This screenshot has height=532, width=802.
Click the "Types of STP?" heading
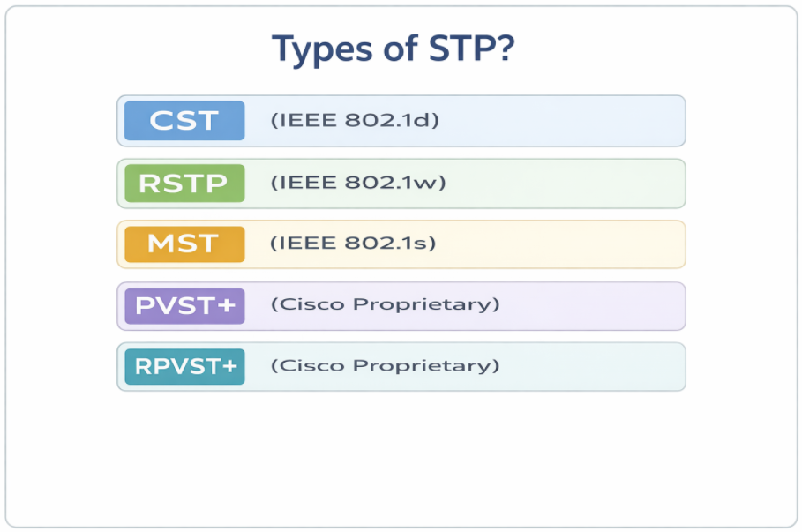(x=393, y=49)
